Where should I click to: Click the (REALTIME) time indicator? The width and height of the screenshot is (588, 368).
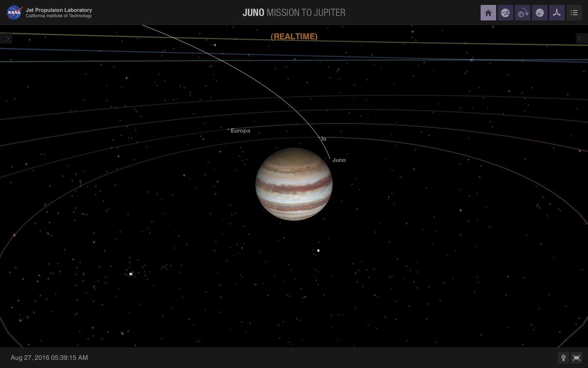294,36
